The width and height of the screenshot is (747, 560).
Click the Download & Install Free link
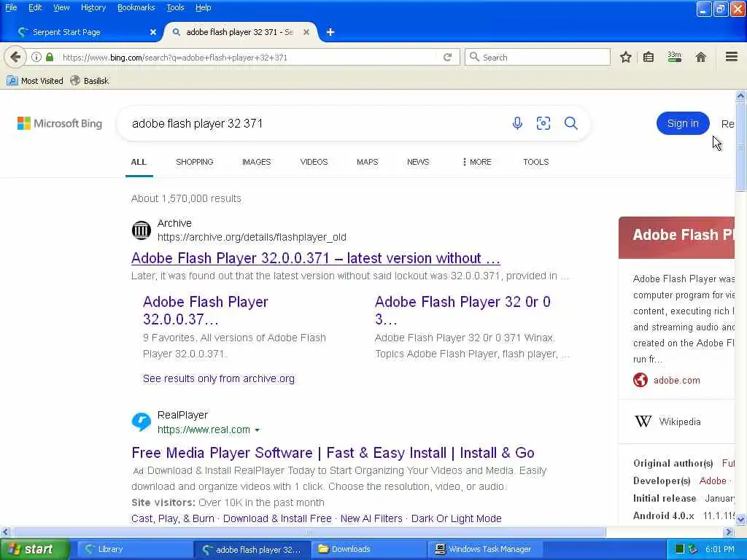pos(277,518)
